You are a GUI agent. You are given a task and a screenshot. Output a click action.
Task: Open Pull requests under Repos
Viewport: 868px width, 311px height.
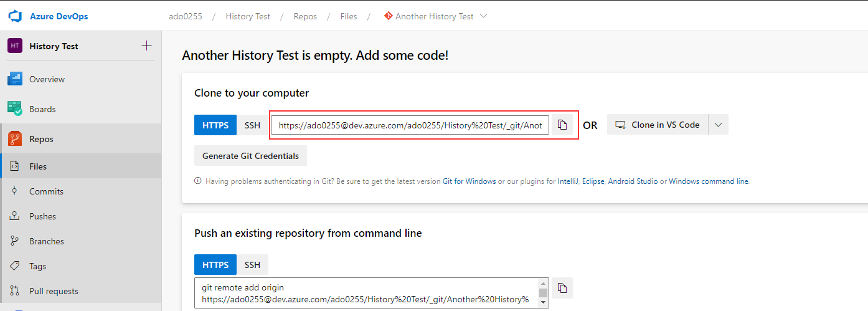coord(81,291)
